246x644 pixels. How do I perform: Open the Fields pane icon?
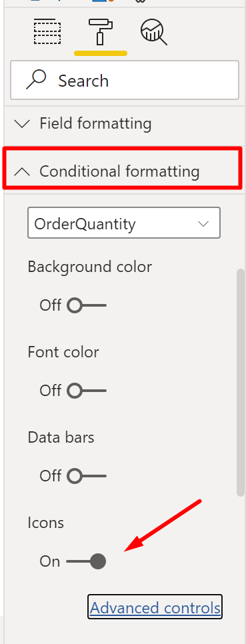(47, 31)
